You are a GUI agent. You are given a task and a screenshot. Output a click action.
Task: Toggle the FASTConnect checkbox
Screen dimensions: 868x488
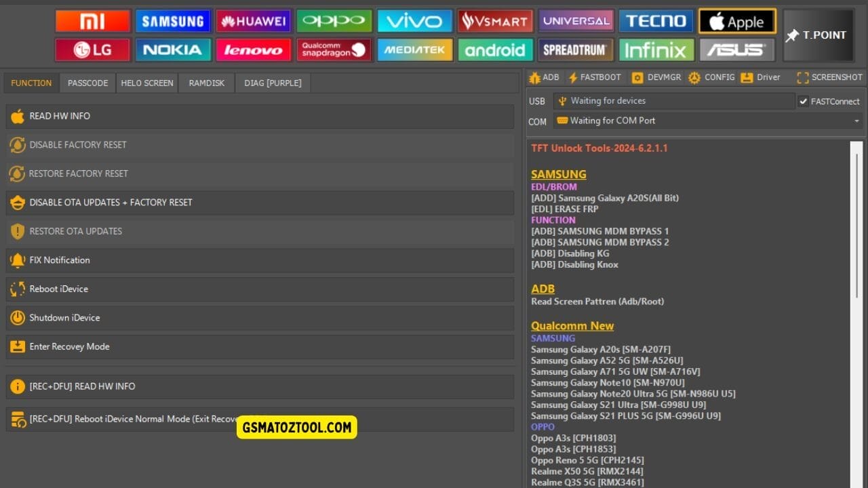(x=804, y=101)
